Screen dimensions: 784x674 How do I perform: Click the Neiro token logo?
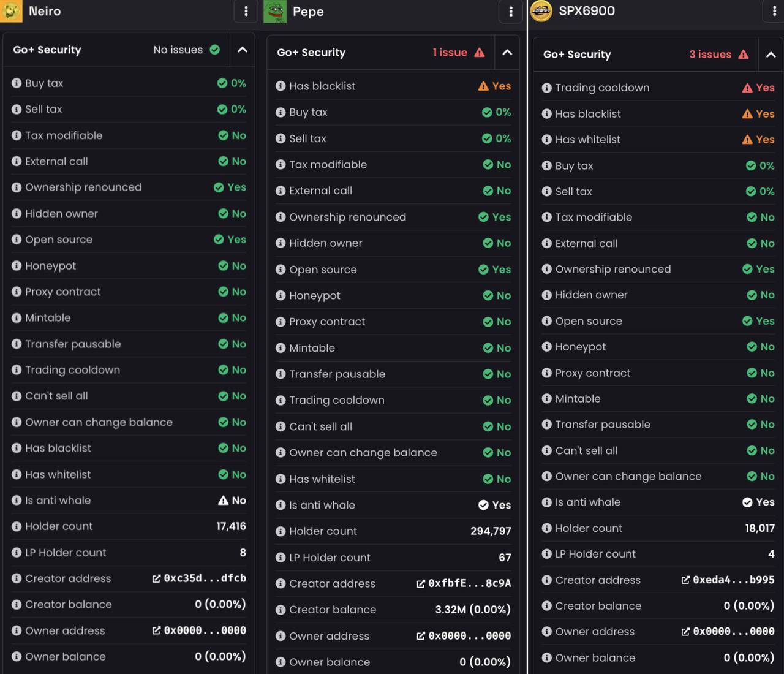pyautogui.click(x=11, y=11)
